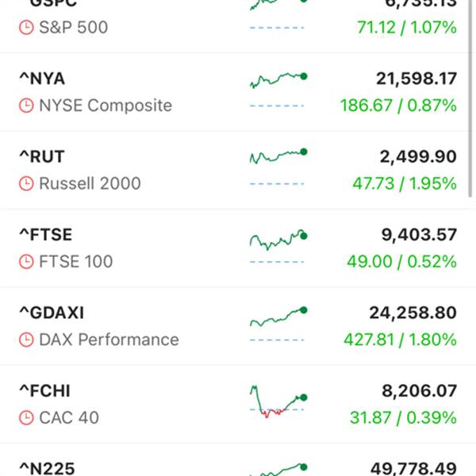476x476 pixels.
Task: Click the clock icon beside CAC 40
Action: [26, 417]
